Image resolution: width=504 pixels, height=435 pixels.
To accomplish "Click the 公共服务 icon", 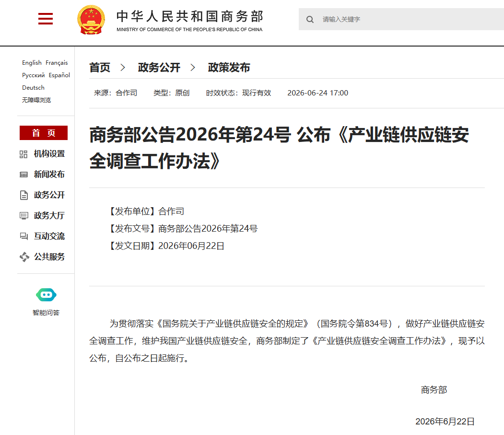I will pyautogui.click(x=24, y=257).
